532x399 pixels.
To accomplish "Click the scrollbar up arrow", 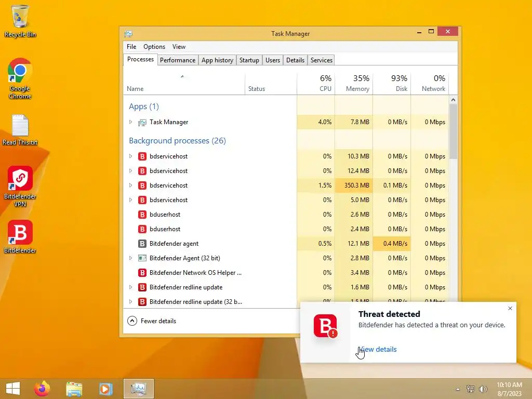I will (453, 100).
